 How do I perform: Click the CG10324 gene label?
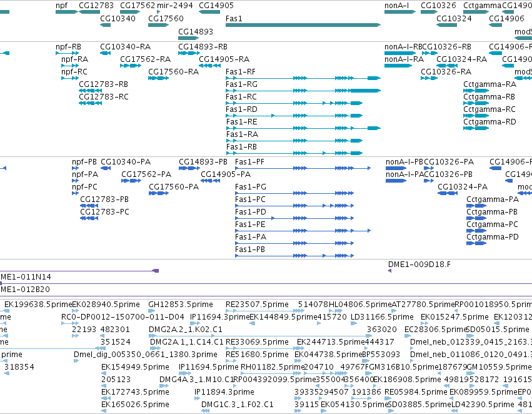click(x=454, y=18)
